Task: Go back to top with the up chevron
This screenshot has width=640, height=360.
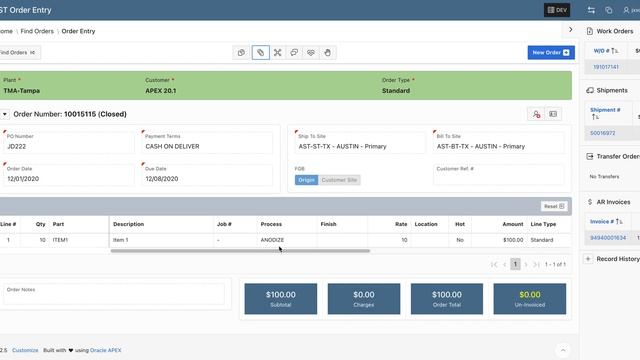Action: click(x=563, y=350)
